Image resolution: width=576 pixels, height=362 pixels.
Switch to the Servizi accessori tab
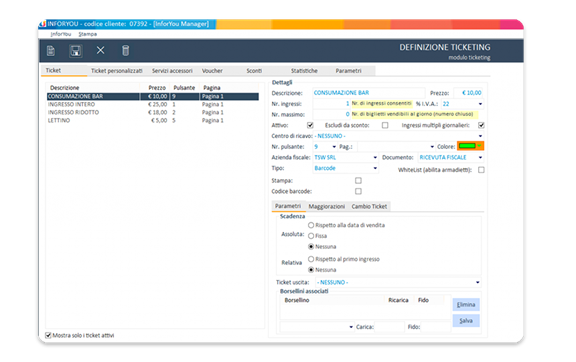(x=172, y=71)
